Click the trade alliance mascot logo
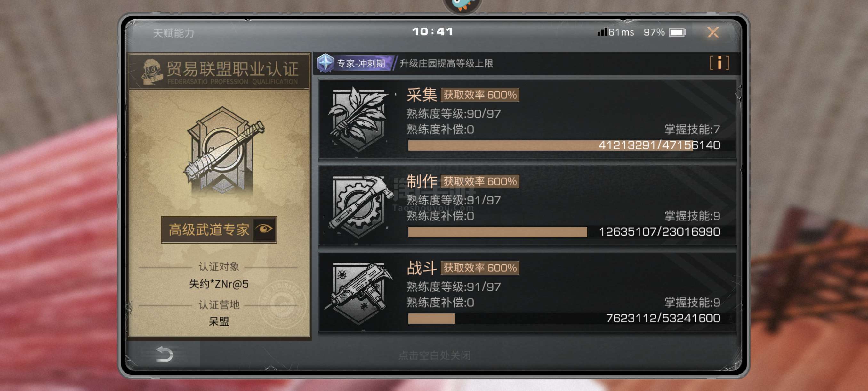 click(152, 71)
